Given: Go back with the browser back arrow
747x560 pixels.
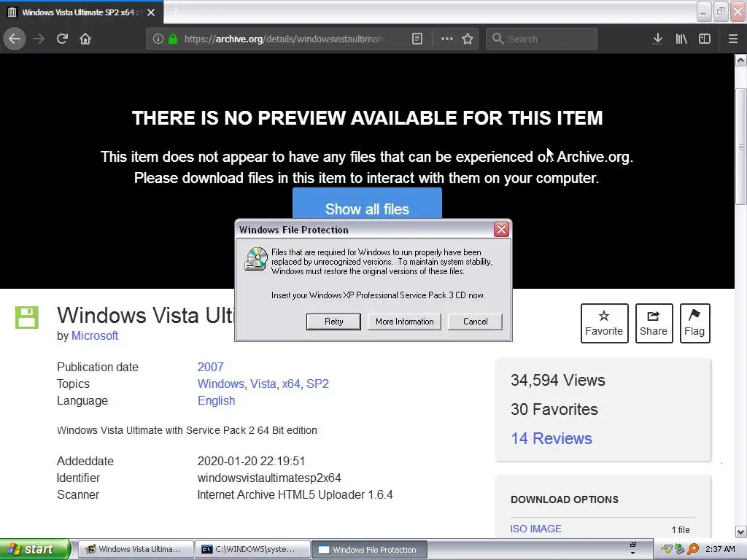Looking at the screenshot, I should [x=15, y=39].
